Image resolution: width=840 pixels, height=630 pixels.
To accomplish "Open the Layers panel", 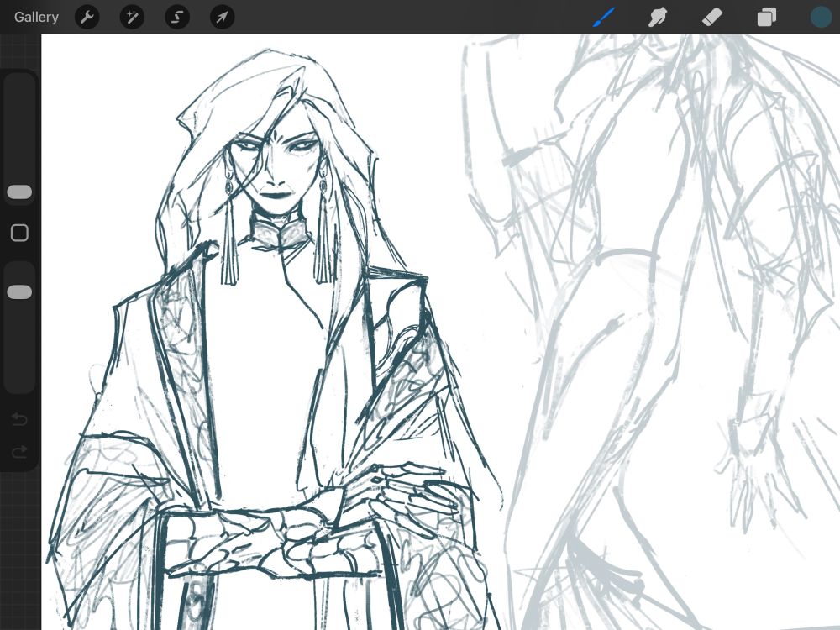I will (767, 17).
